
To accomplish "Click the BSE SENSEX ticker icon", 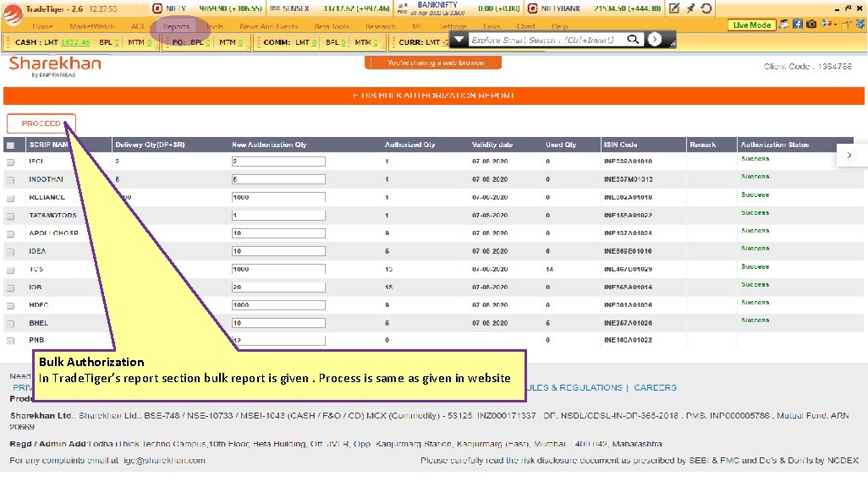I will [275, 8].
